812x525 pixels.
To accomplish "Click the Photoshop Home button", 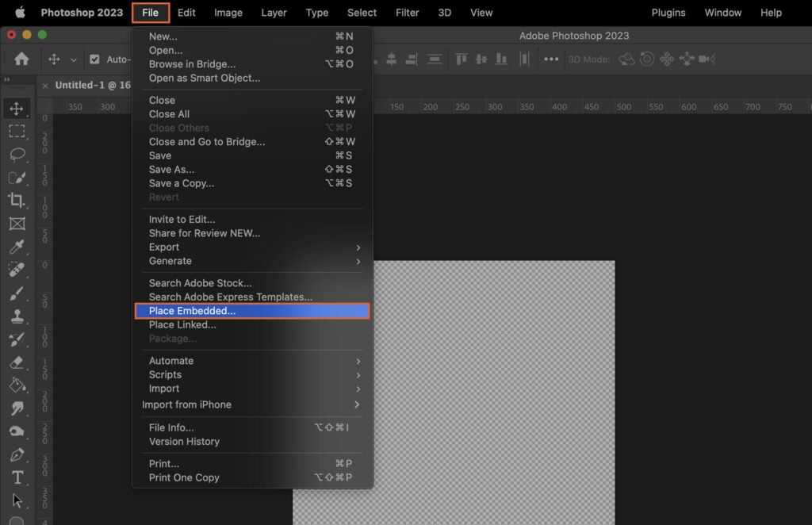I will (x=21, y=58).
